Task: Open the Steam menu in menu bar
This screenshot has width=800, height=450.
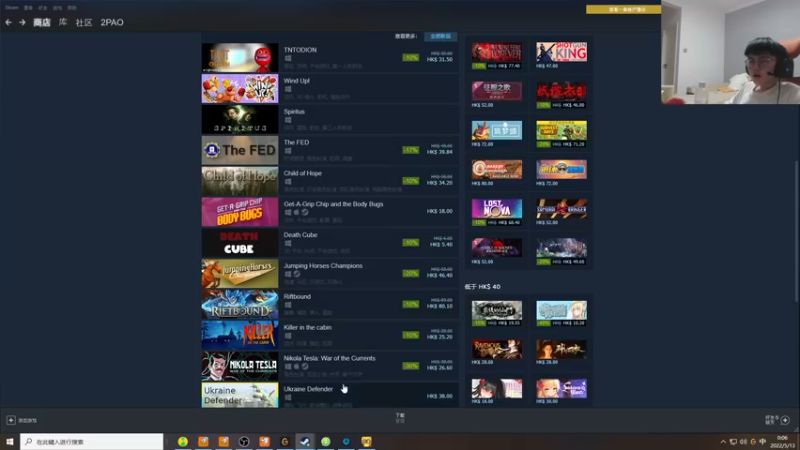Action: (x=11, y=8)
